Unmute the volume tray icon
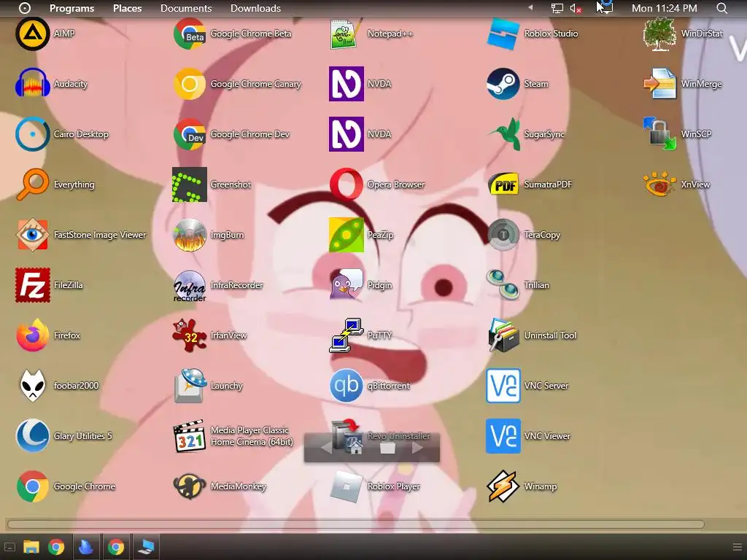This screenshot has height=560, width=747. (576, 9)
